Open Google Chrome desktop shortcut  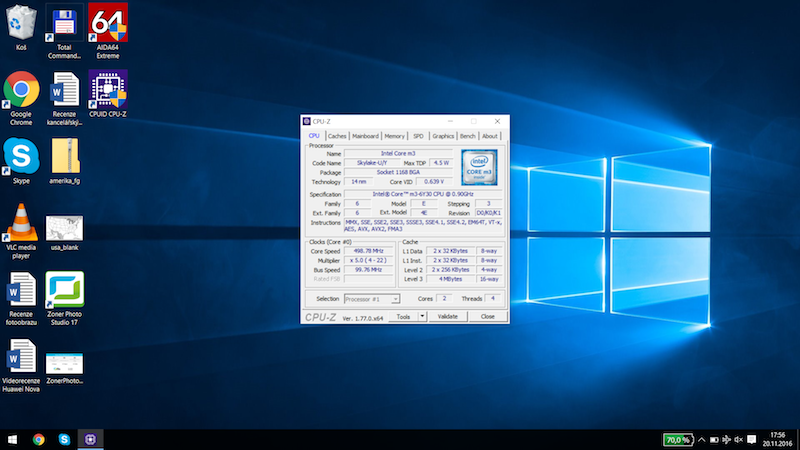(21, 98)
